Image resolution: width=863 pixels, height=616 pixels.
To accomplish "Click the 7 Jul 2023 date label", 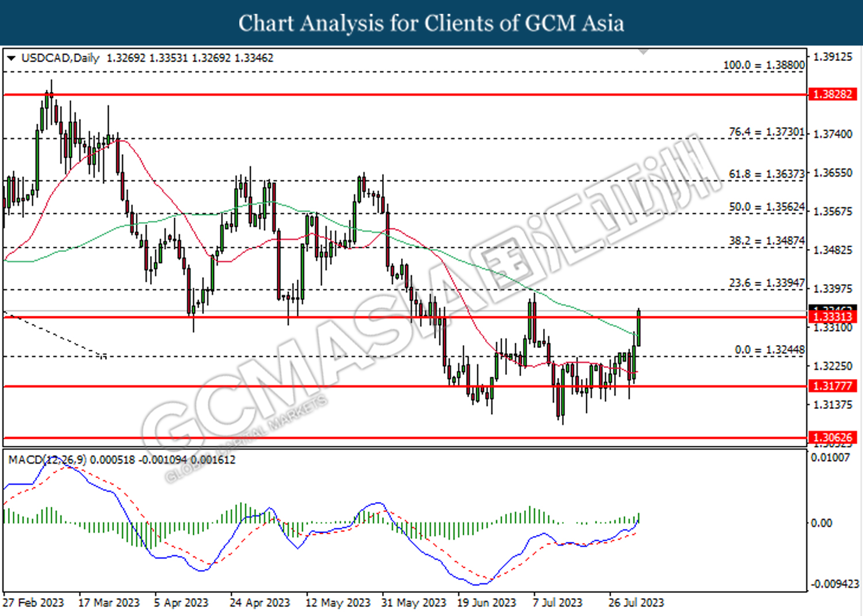I will click(557, 603).
